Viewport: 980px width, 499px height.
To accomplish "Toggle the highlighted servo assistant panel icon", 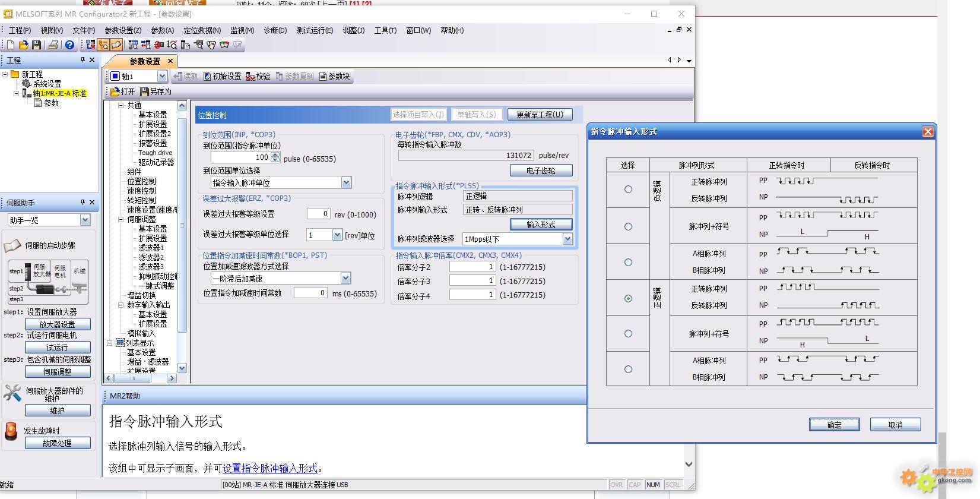I will [x=116, y=45].
